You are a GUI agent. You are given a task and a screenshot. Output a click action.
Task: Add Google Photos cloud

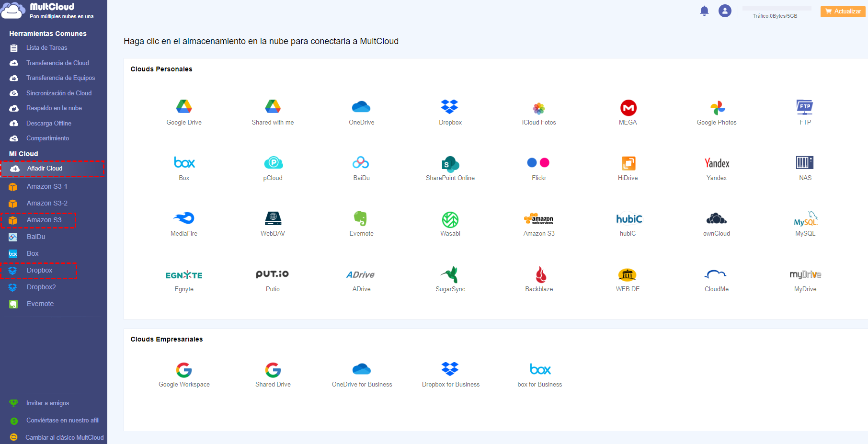point(717,113)
